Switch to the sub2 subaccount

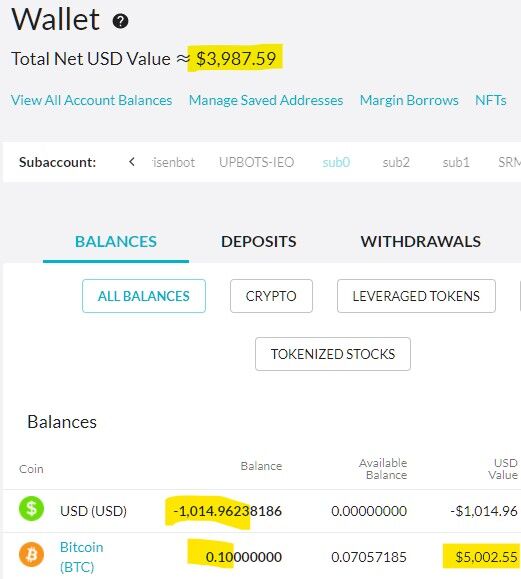click(396, 162)
